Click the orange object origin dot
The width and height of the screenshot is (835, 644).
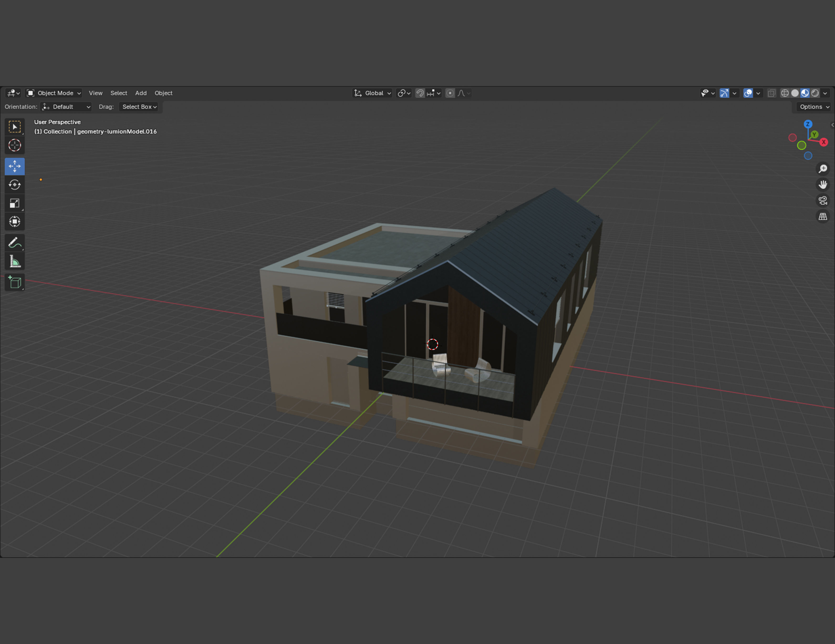(41, 180)
